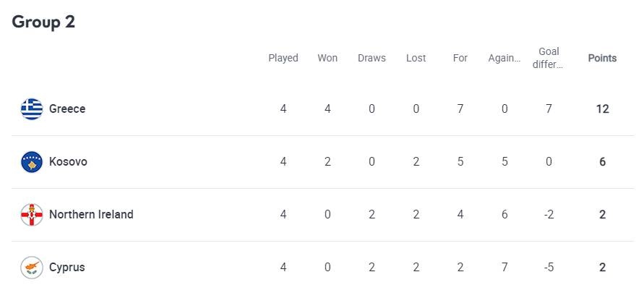
Task: Click the Greece flag icon
Action: click(x=32, y=109)
